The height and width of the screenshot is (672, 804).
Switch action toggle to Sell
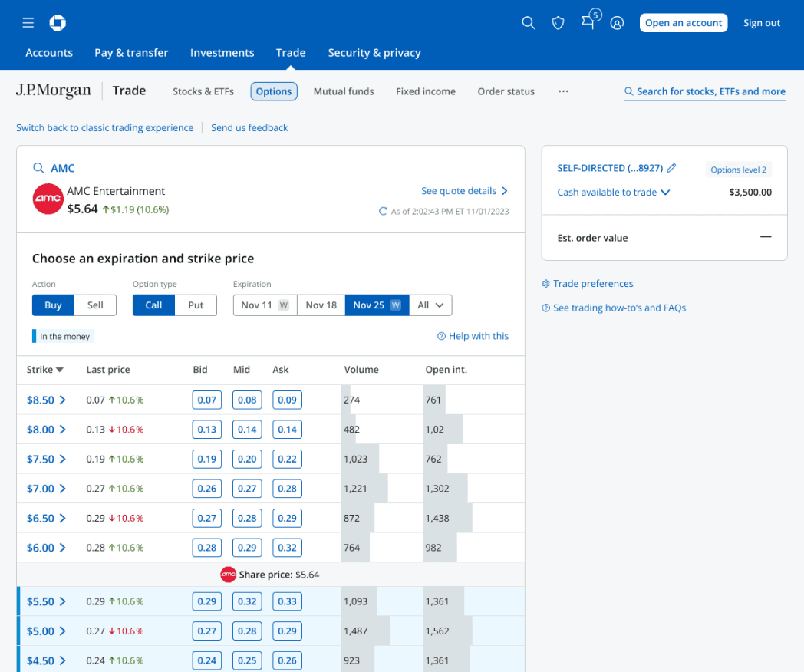[95, 305]
